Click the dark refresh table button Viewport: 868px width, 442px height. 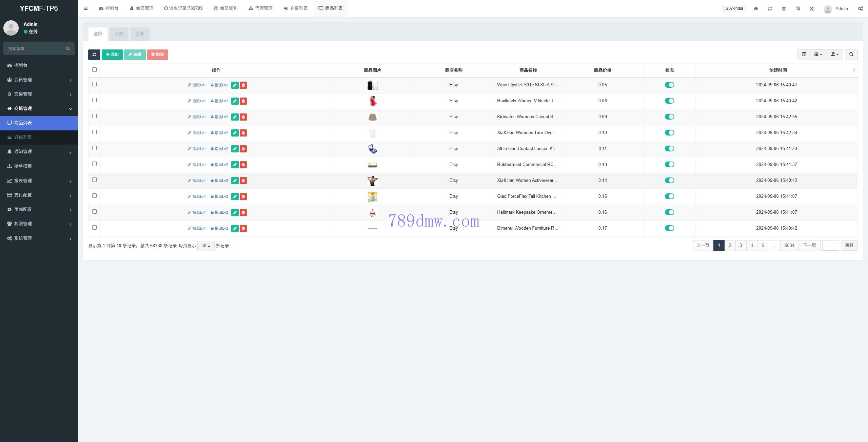coord(94,55)
